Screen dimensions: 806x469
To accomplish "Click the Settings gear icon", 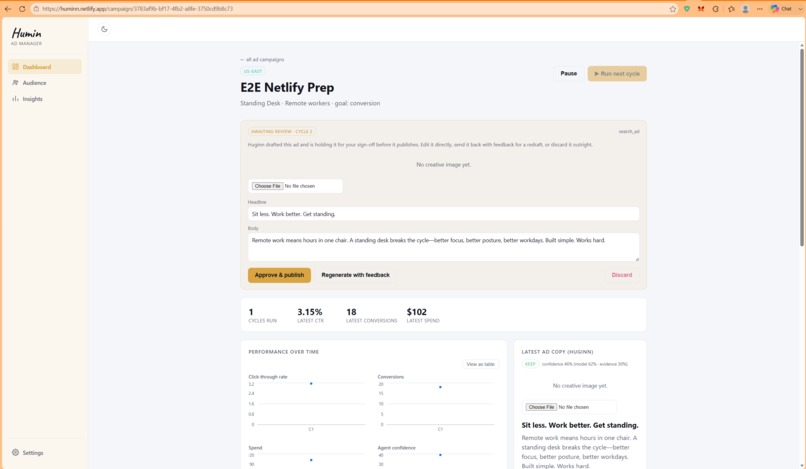I will click(15, 453).
